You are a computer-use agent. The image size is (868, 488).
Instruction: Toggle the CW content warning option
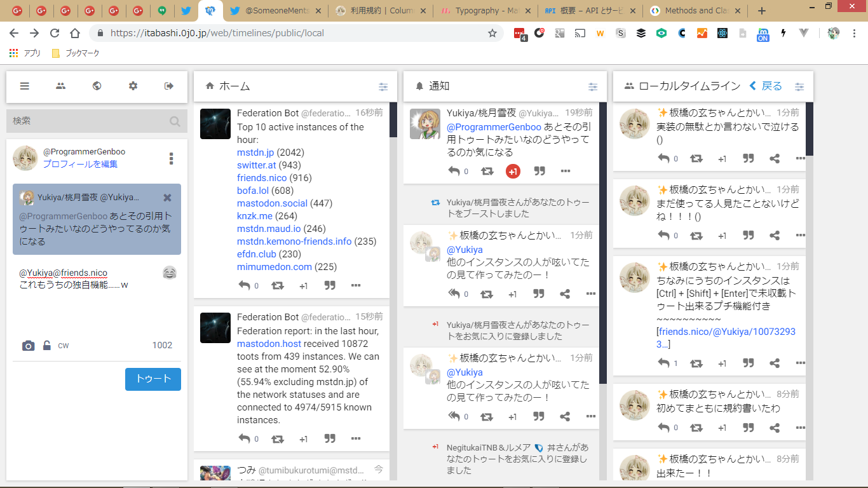click(x=64, y=346)
